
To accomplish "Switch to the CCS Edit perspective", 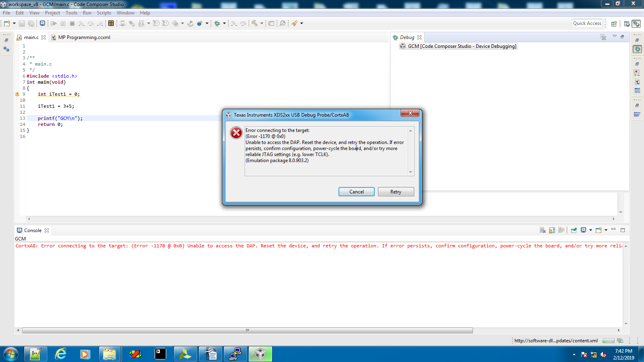I will click(x=627, y=24).
